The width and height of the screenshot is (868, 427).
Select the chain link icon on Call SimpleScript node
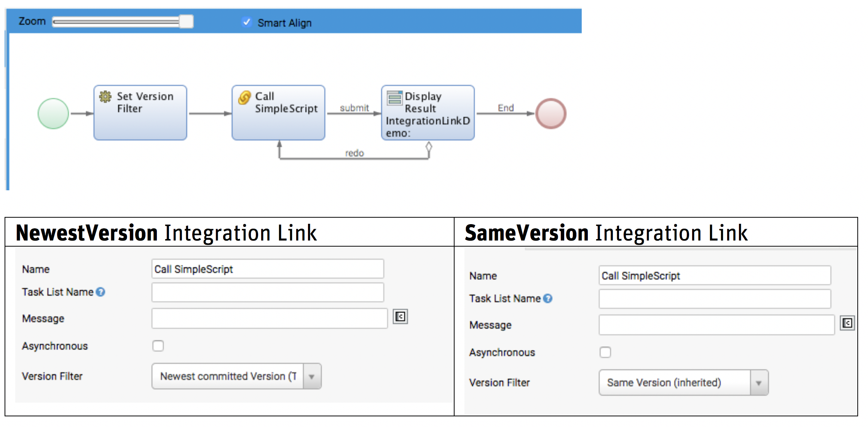tap(244, 97)
